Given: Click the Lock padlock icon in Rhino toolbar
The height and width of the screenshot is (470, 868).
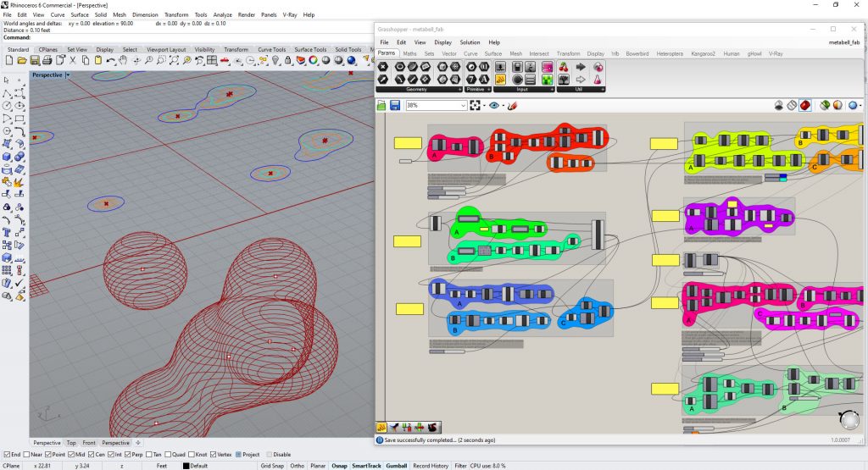Looking at the screenshot, I should [x=288, y=60].
